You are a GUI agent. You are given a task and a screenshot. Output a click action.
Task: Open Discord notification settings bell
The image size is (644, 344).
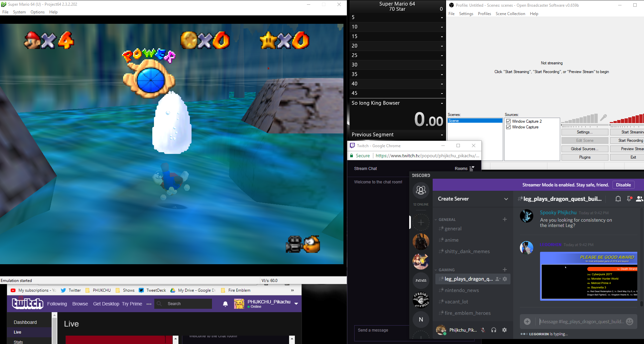[618, 199]
